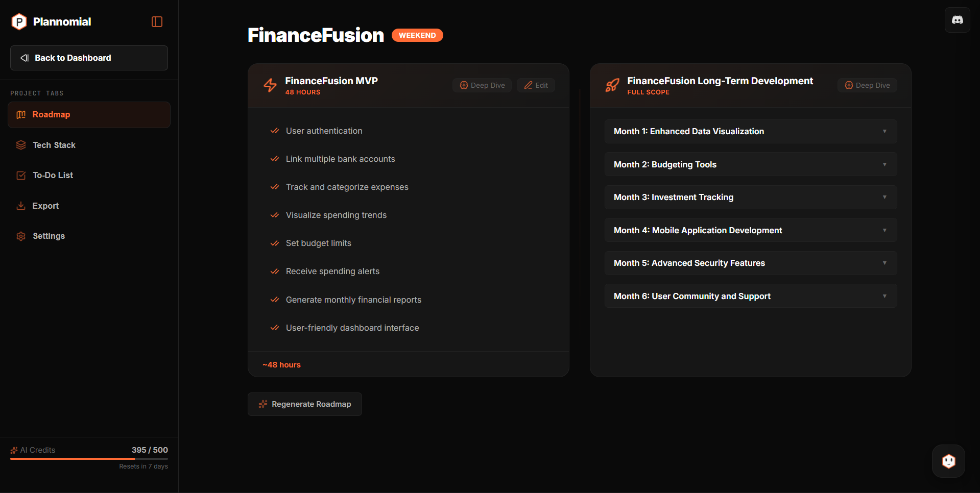Click the rocket Long-Term Development icon

[612, 85]
